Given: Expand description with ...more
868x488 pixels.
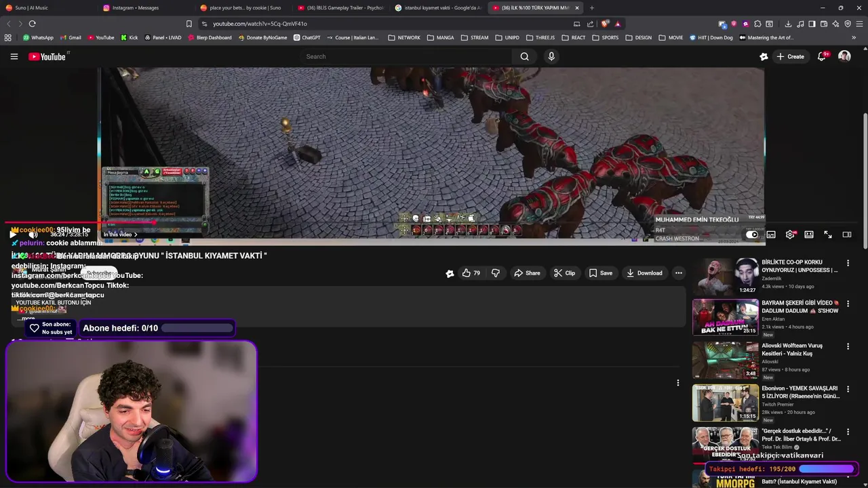Looking at the screenshot, I should pyautogui.click(x=26, y=318).
